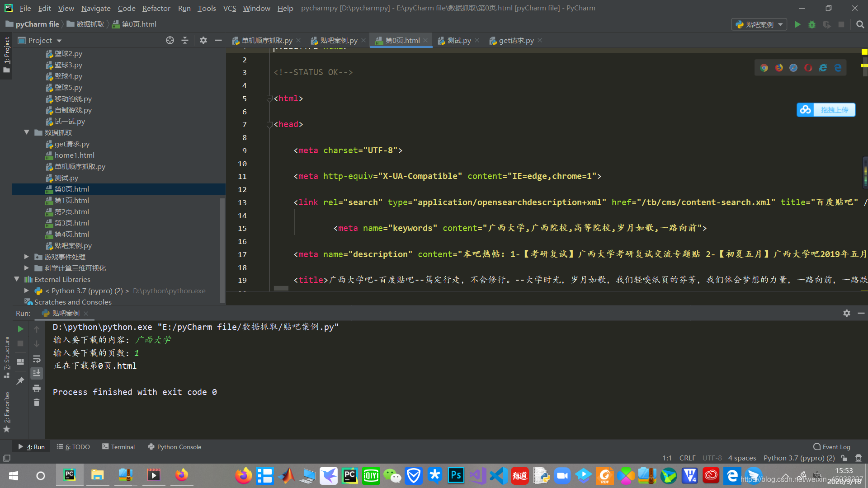The image size is (868, 488).
Task: Open the VCS menu
Action: coord(230,8)
